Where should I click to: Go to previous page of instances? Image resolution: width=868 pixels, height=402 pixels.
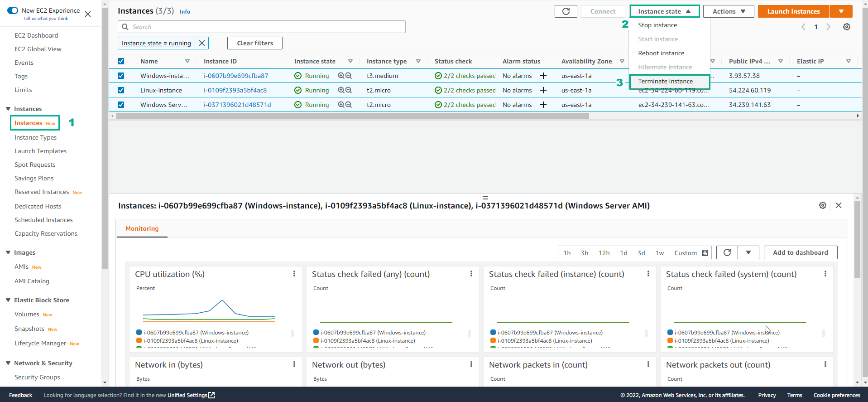pos(804,27)
